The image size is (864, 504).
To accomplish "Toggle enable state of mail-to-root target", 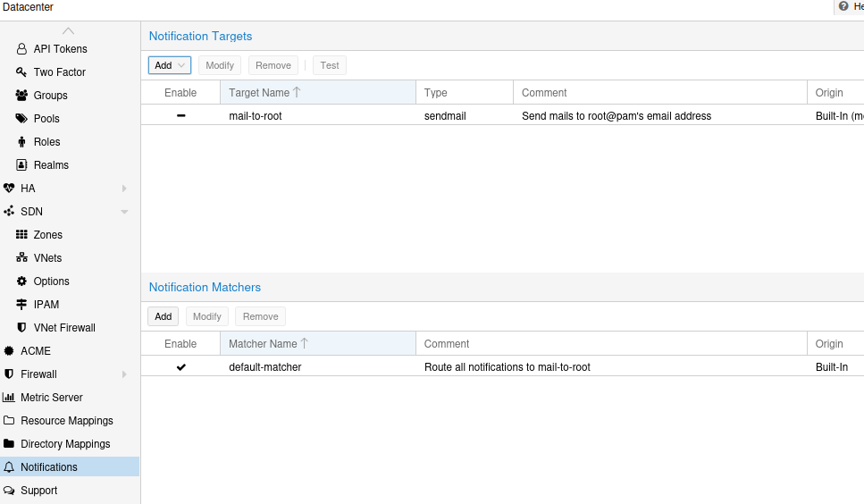I will 181,116.
